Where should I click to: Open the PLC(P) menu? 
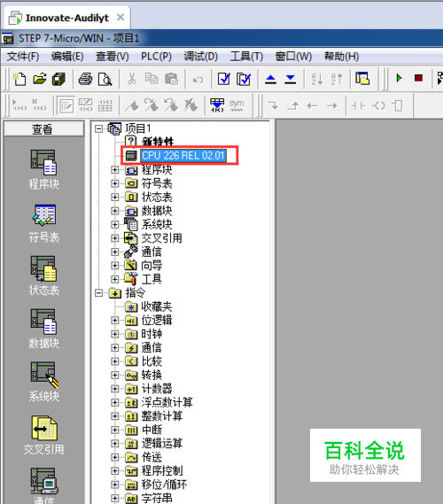click(x=156, y=57)
